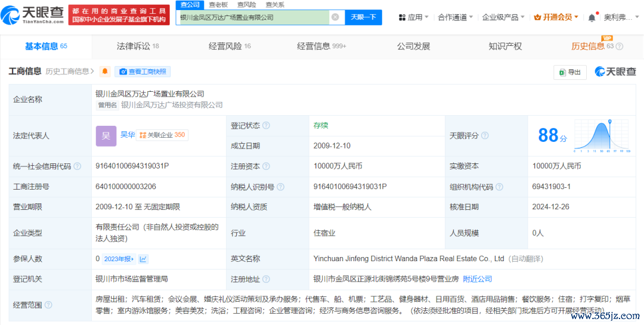
Task: Click the help icon beside 统一社会信用代码
Action: click(77, 166)
